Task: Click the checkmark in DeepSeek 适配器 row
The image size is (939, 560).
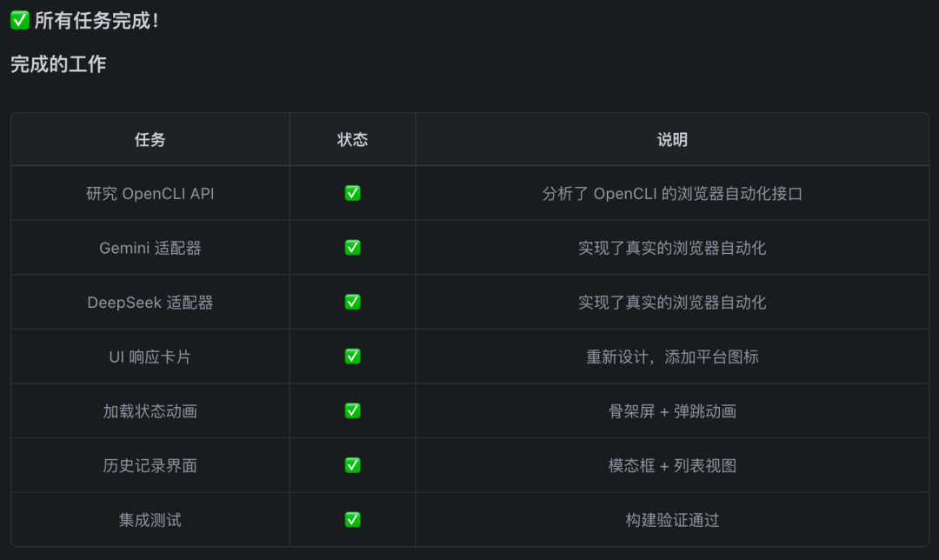Action: [x=353, y=302]
